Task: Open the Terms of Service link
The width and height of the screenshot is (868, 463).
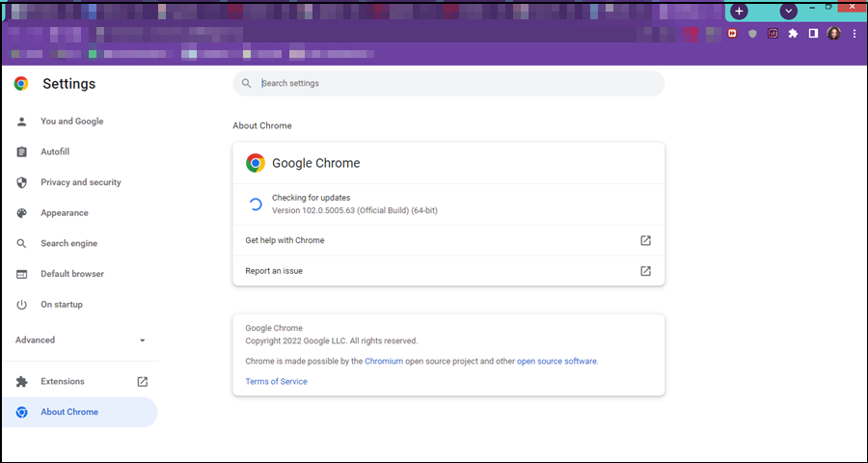Action: pyautogui.click(x=276, y=382)
